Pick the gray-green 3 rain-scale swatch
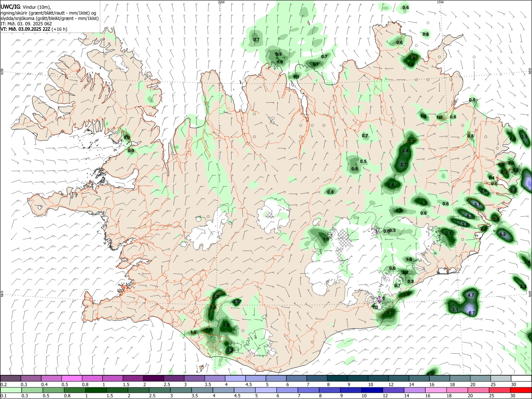532x399 pixels. pyautogui.click(x=181, y=390)
